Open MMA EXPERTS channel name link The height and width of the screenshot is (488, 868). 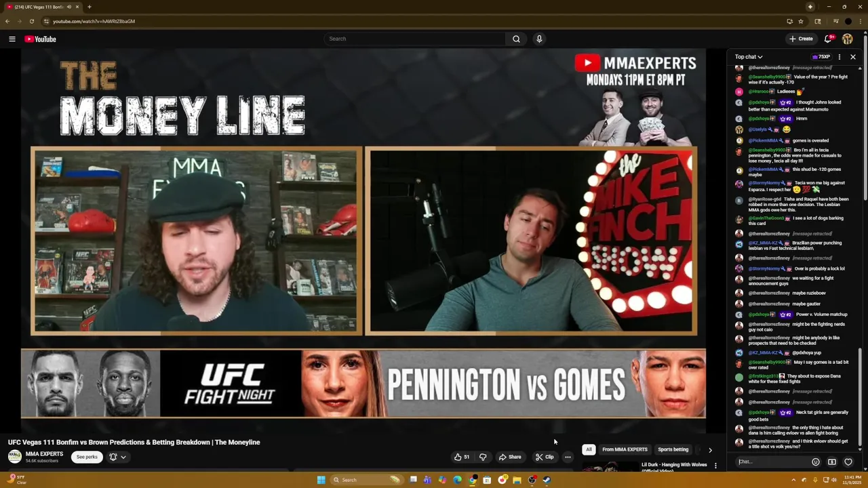click(x=44, y=453)
